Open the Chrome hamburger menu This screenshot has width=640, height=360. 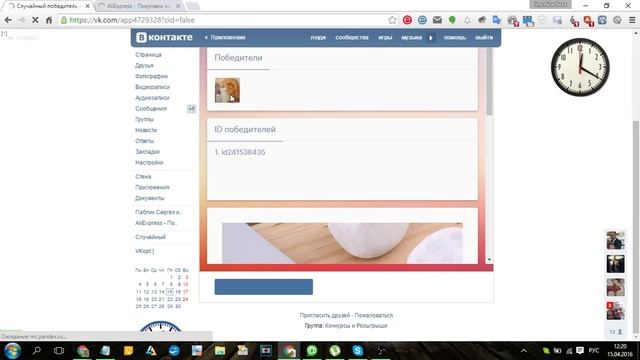(632, 20)
